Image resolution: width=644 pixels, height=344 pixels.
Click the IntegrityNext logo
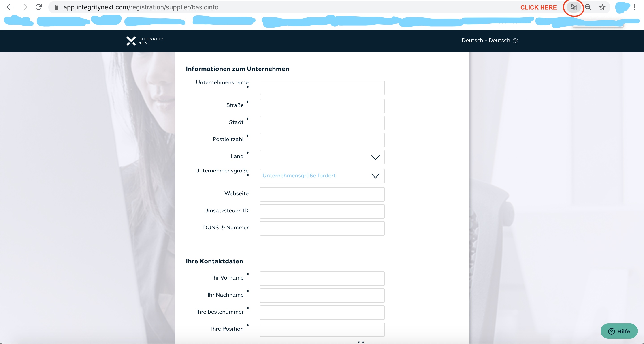[x=145, y=41]
